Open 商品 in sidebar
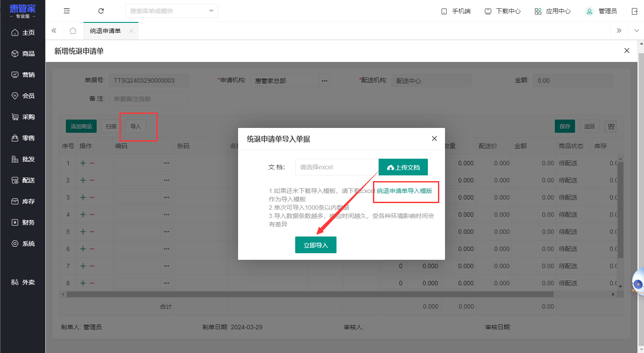Viewport: 644px width, 353px height. [23, 54]
